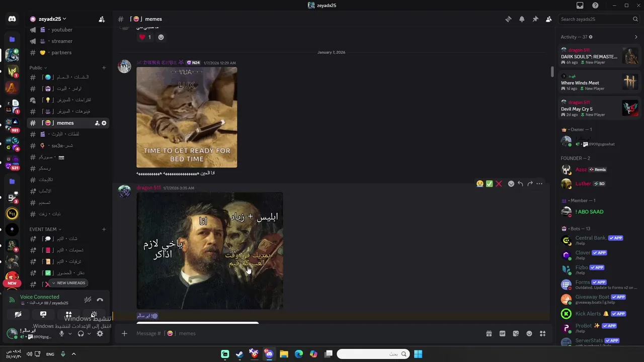This screenshot has width=644, height=362.
Task: Create invite for the memes channel
Action: click(97, 123)
